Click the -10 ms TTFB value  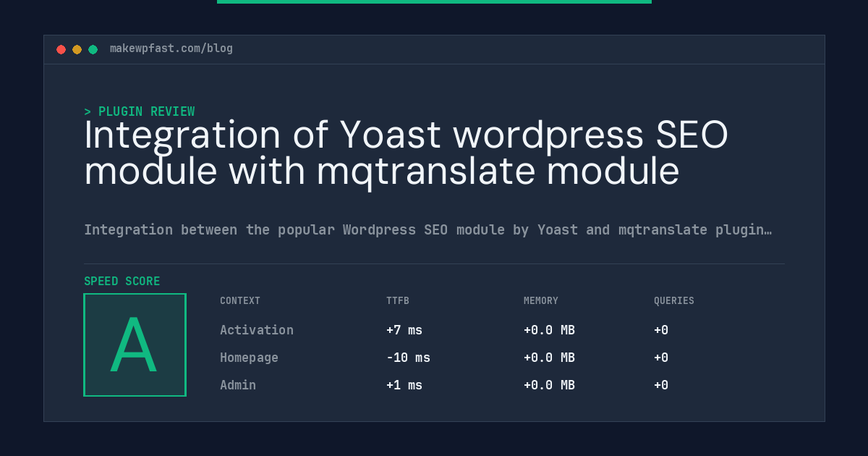(408, 358)
